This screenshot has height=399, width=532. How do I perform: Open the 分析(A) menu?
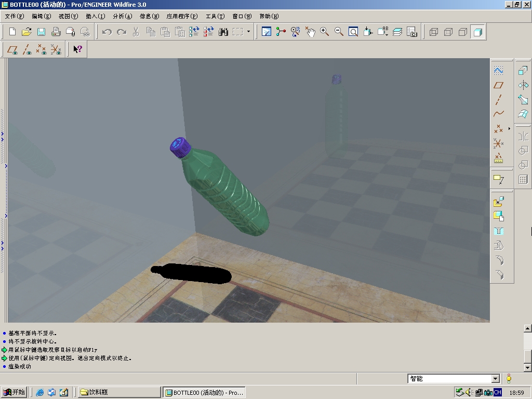pos(123,16)
